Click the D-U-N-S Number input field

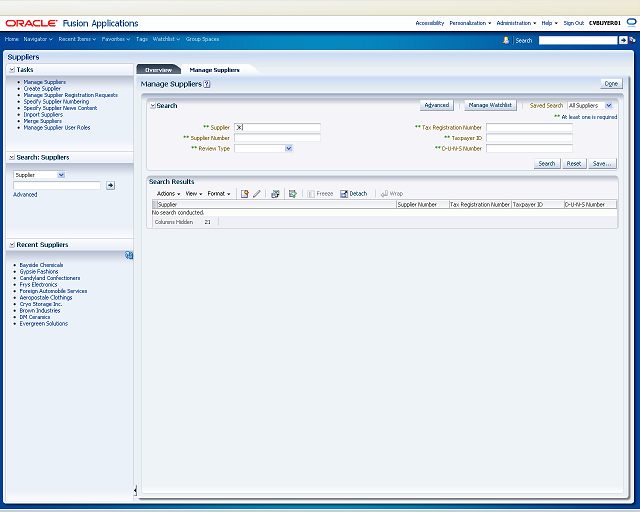click(529, 149)
